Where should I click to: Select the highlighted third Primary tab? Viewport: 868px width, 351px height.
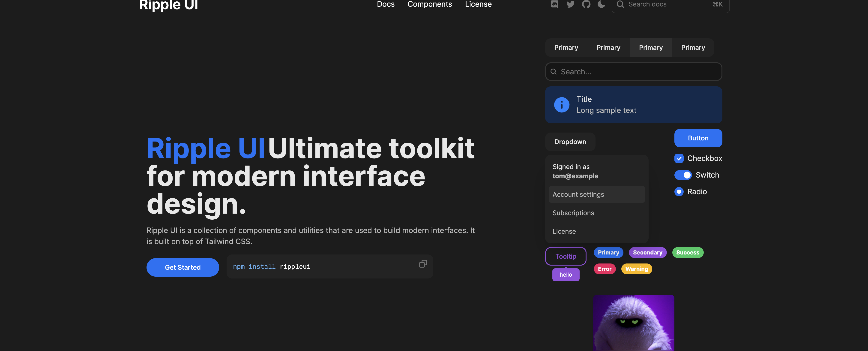point(651,48)
